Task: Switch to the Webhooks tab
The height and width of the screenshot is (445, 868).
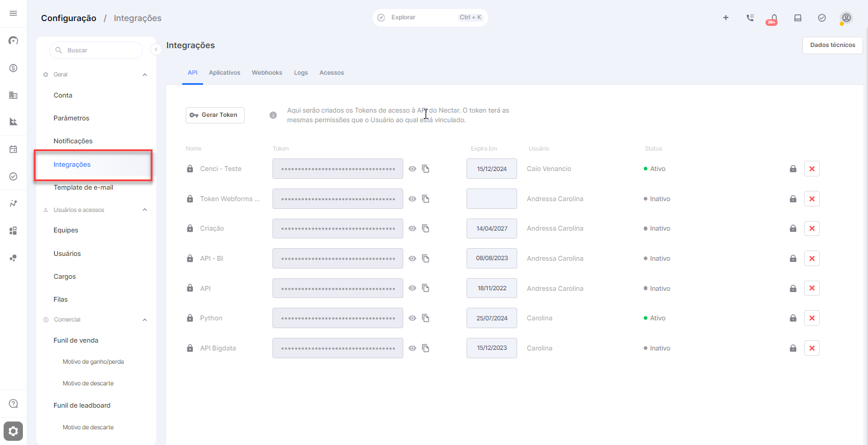Action: [267, 73]
